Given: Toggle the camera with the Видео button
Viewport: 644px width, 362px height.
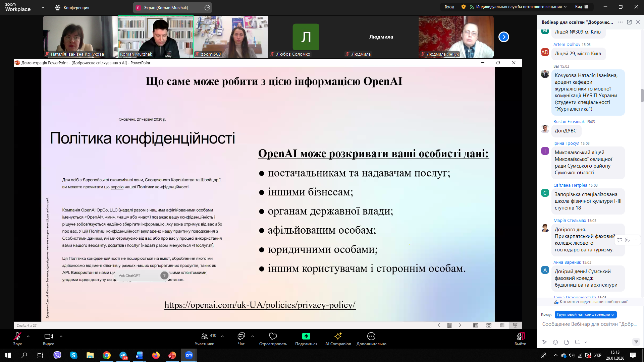Looking at the screenshot, I should pos(49,336).
